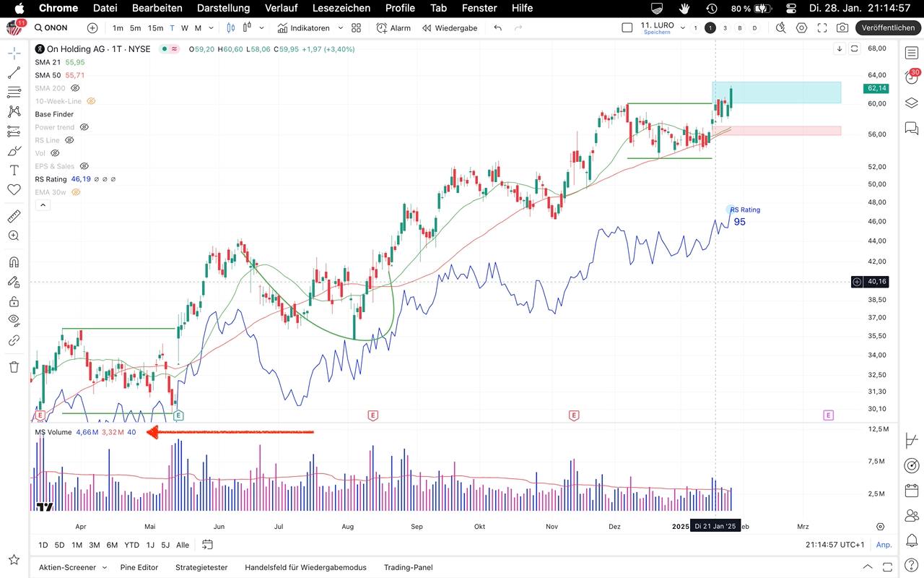Collapse the indicator legend chevron
Image resolution: width=924 pixels, height=578 pixels.
[x=43, y=205]
